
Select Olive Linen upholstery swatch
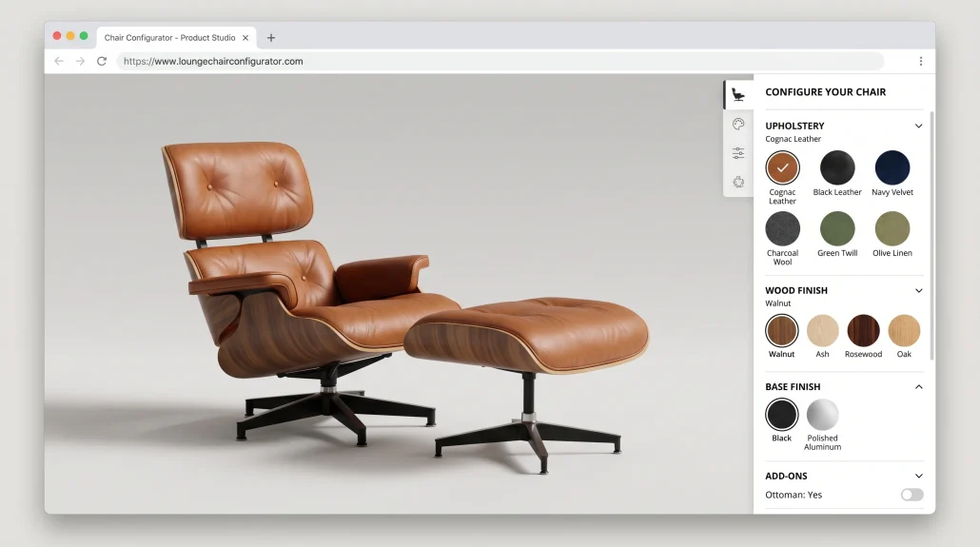click(x=892, y=228)
